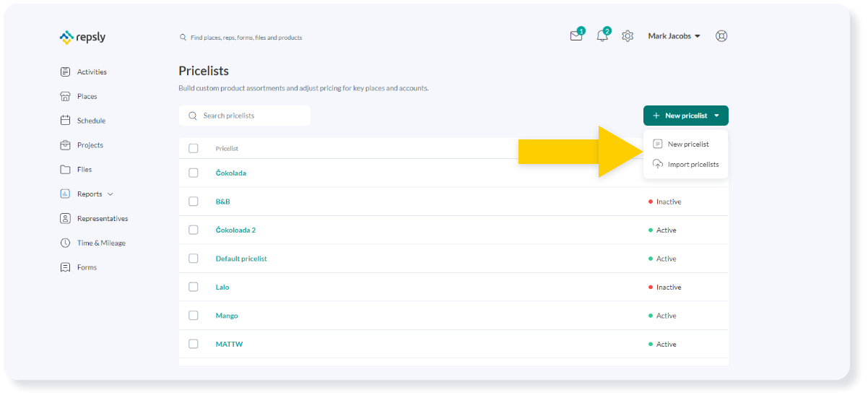
Task: Check the box for Čokolada row
Action: pos(194,173)
